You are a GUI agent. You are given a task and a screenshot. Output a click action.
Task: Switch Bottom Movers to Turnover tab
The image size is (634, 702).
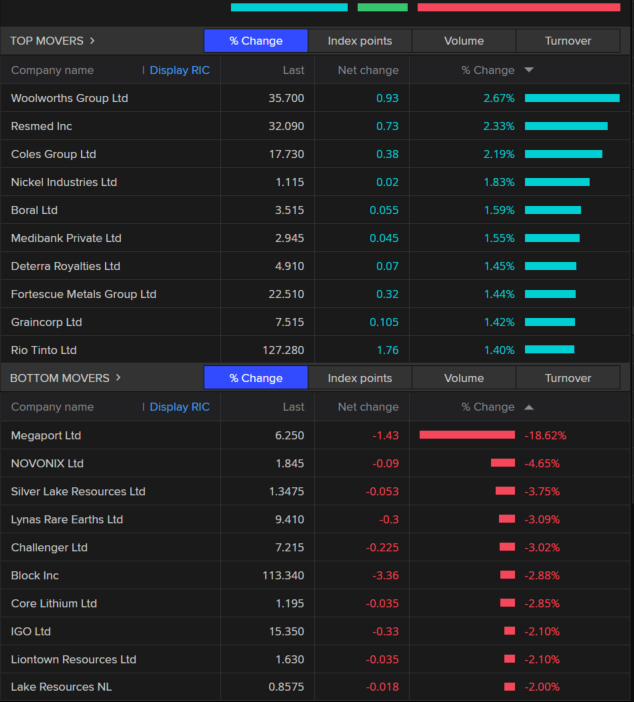[x=568, y=378]
